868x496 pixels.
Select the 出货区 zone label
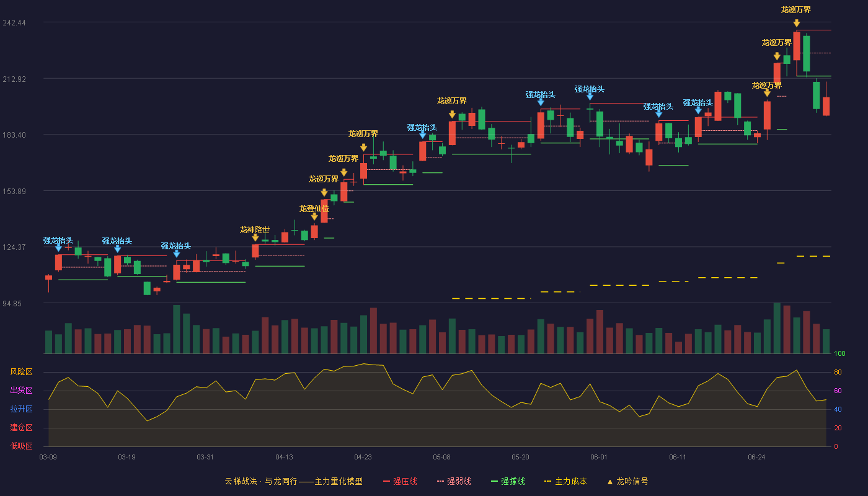point(21,390)
